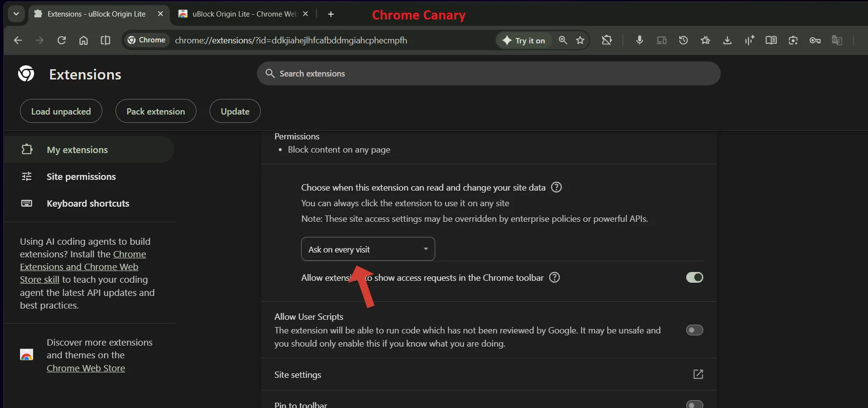Viewport: 868px width, 408px height.
Task: Open the downloads icon
Action: tap(727, 40)
